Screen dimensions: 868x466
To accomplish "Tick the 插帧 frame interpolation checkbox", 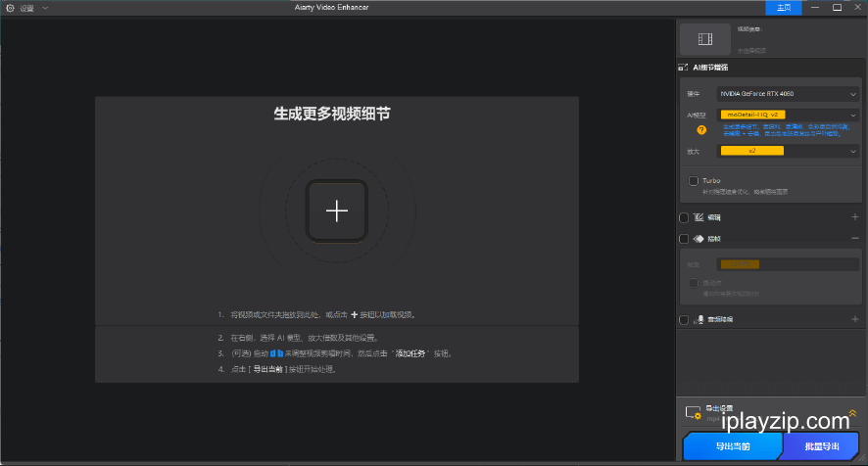I will 684,239.
